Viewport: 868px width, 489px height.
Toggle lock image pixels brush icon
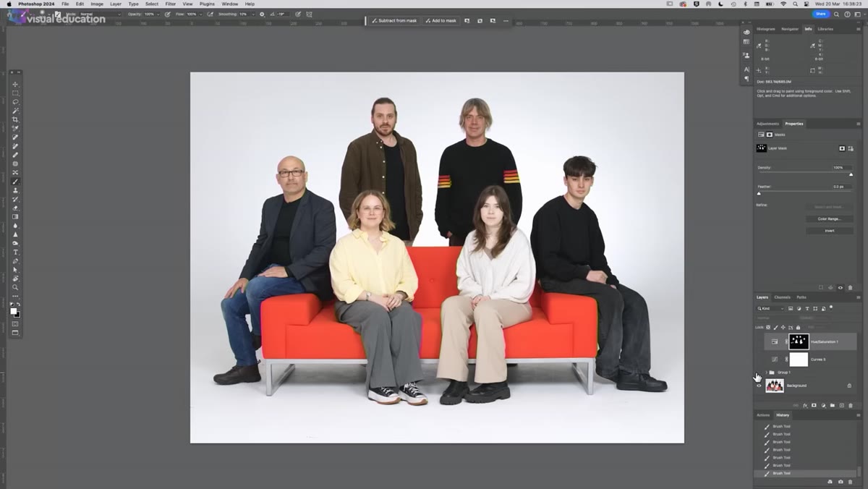coord(775,327)
